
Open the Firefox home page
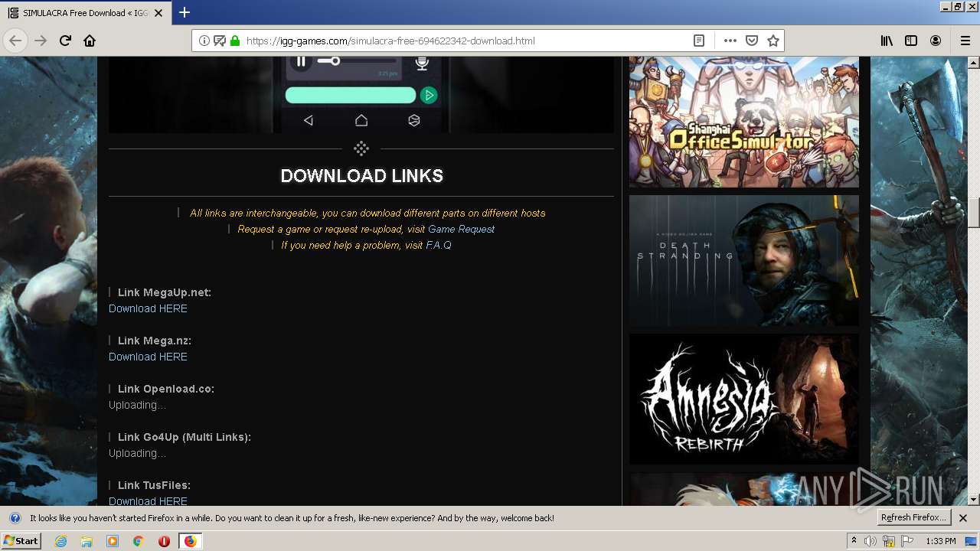pyautogui.click(x=90, y=41)
